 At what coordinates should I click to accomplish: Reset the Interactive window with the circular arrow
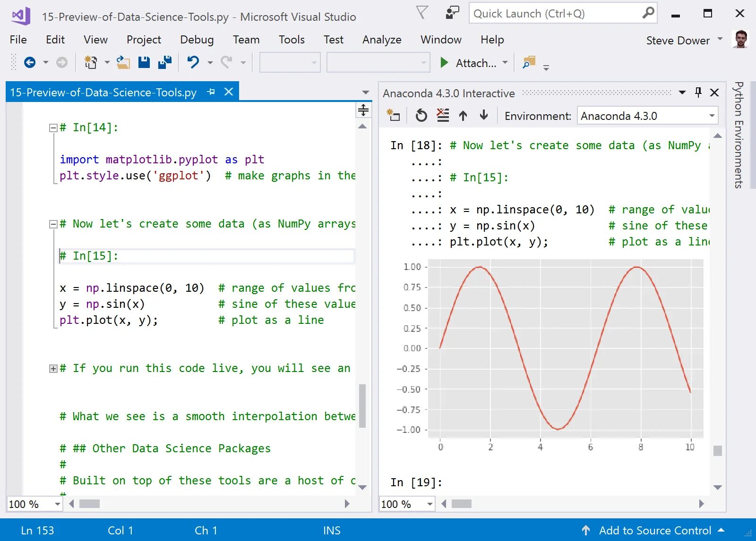[x=421, y=115]
